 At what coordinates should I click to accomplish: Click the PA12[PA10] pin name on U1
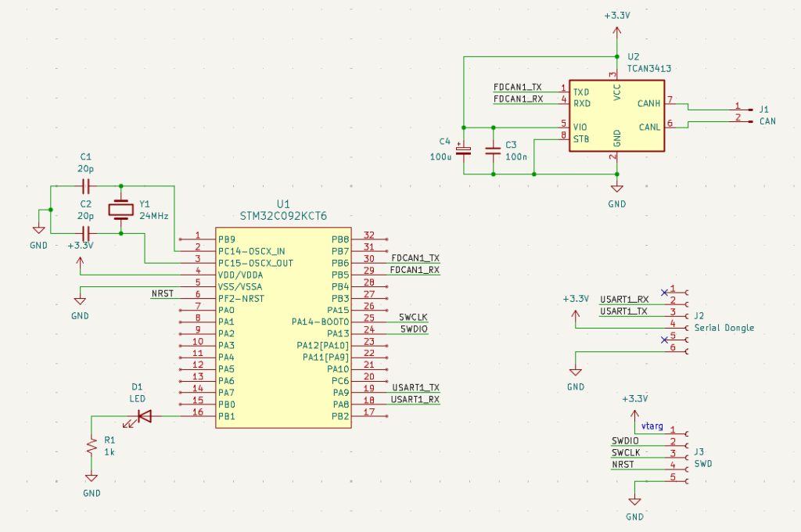[323, 346]
